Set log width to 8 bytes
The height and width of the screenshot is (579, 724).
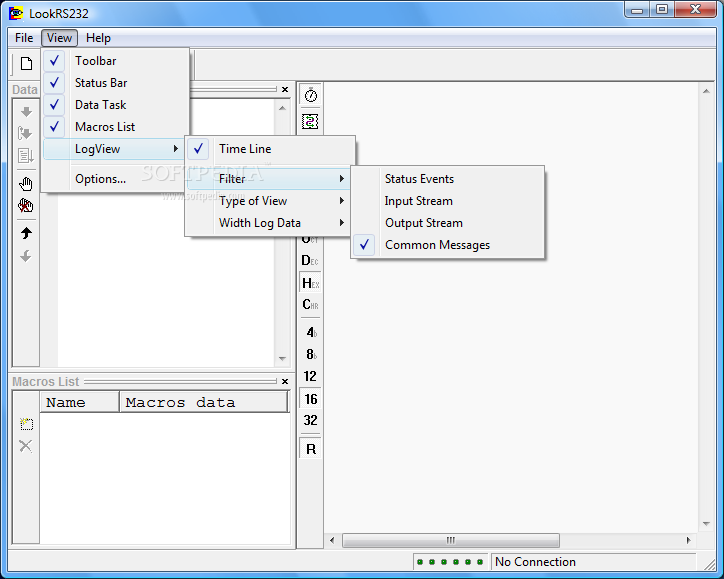coord(311,354)
